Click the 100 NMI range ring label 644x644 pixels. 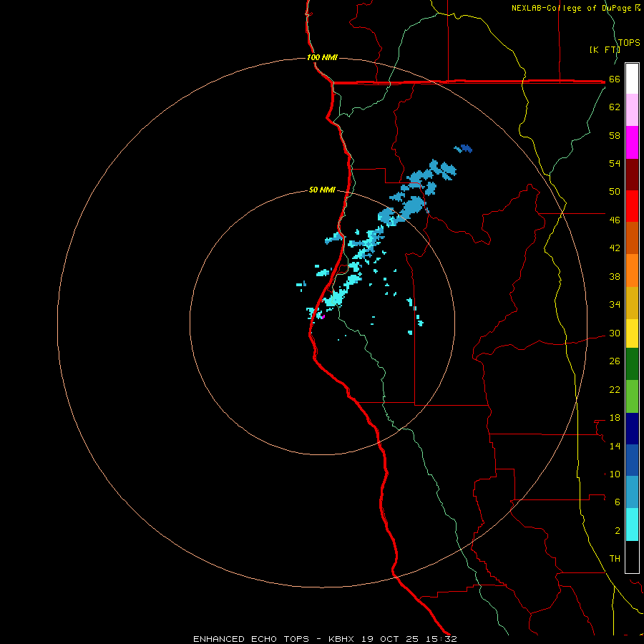click(322, 57)
